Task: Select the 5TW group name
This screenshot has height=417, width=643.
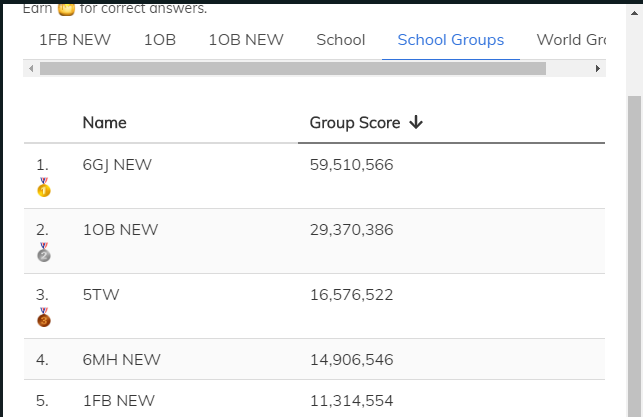Action: 101,295
